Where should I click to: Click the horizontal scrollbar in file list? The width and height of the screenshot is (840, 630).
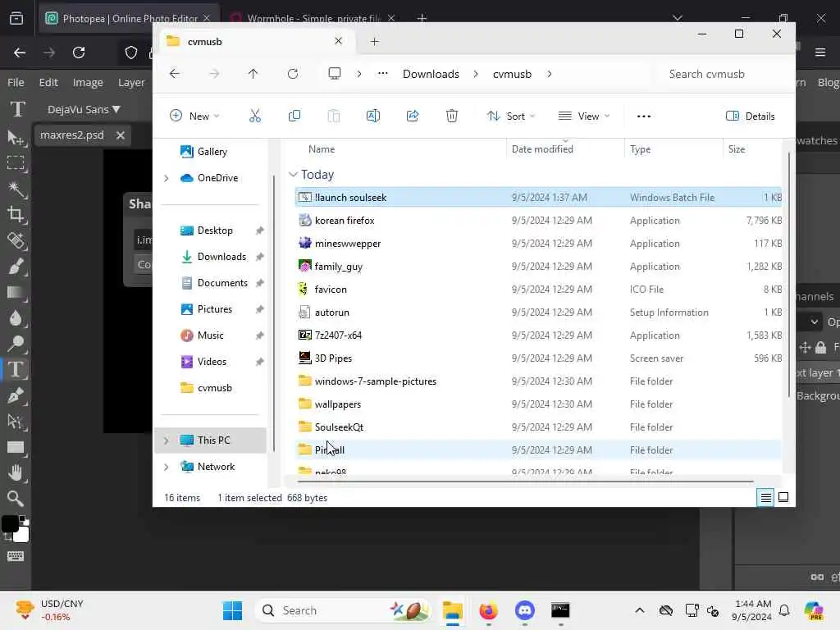pyautogui.click(x=525, y=481)
